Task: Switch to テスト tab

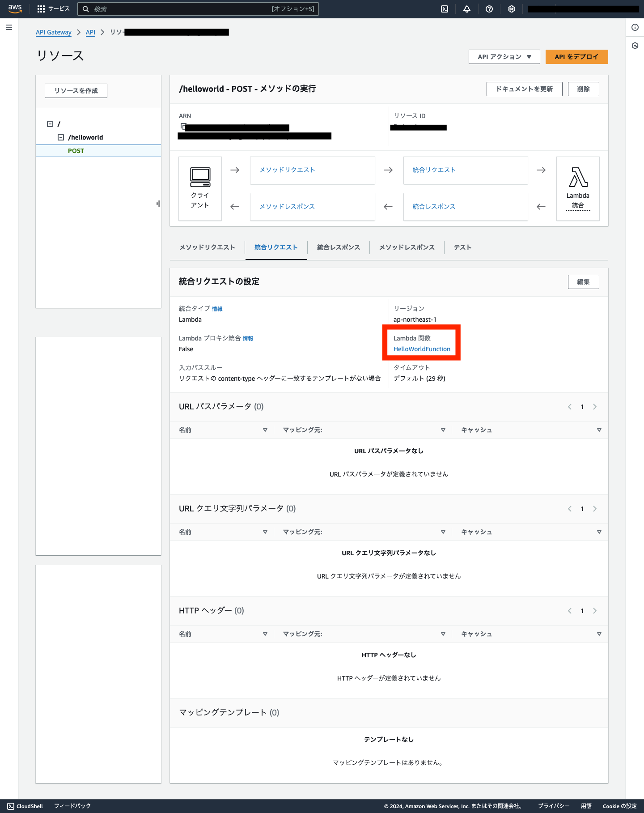Action: [x=462, y=247]
